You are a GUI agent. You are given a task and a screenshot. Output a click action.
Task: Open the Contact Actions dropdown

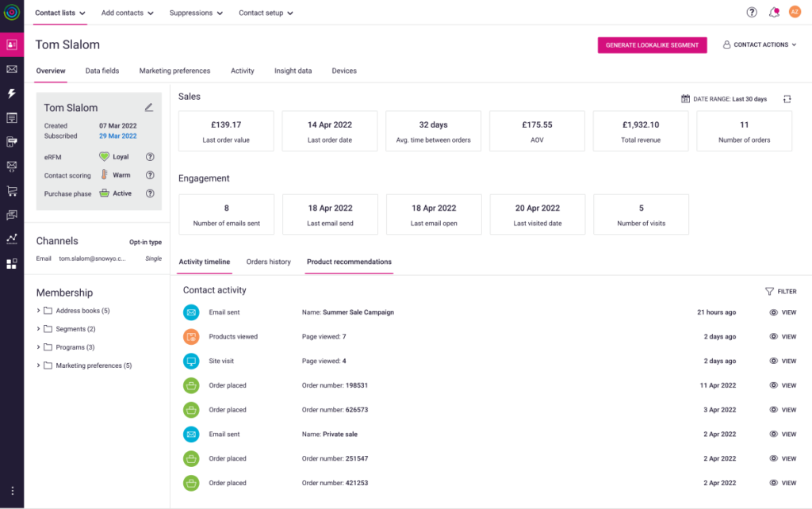coord(758,45)
